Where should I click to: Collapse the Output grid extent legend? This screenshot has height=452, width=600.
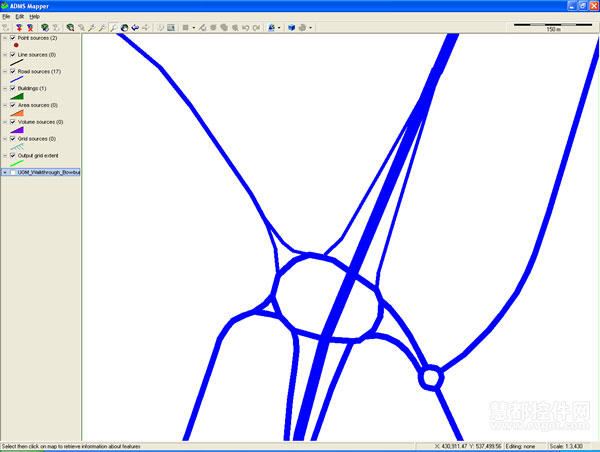pyautogui.click(x=5, y=156)
